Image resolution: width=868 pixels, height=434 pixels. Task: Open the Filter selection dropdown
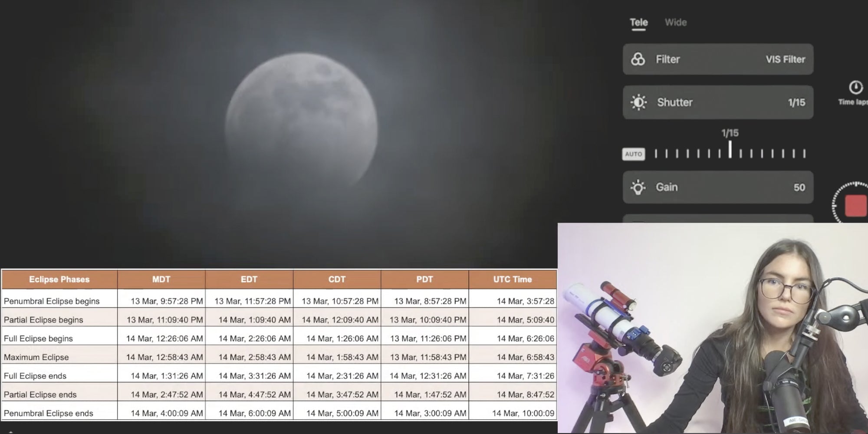718,59
